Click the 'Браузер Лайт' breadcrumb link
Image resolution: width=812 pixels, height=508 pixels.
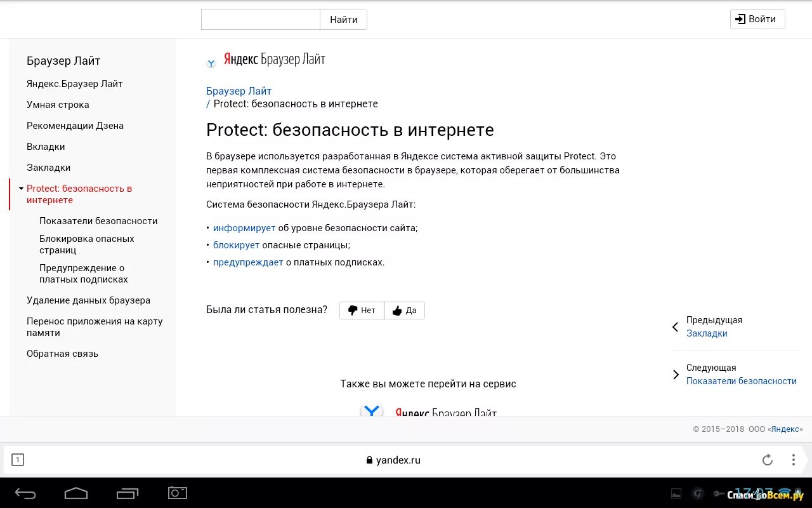[239, 91]
